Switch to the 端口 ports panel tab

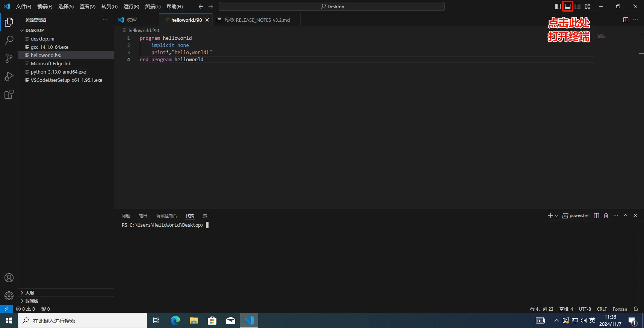coord(207,216)
